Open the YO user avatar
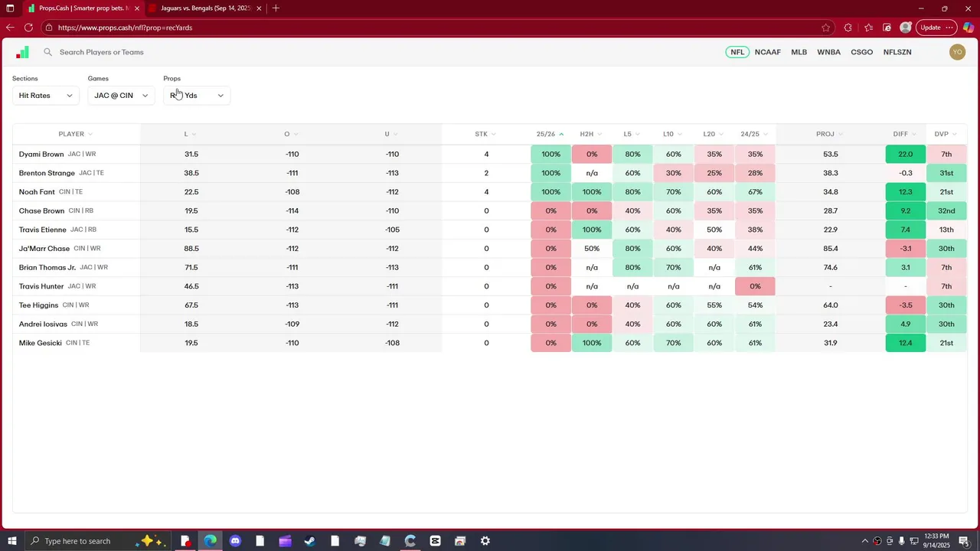Viewport: 980px width, 551px height. [957, 52]
